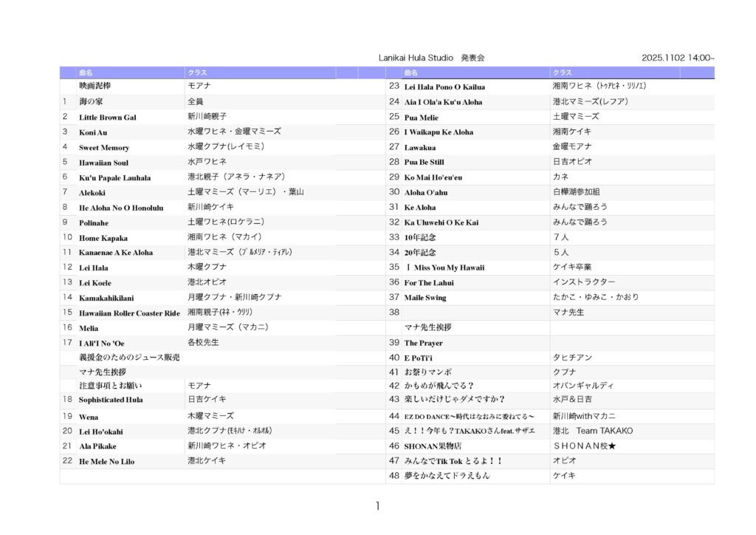Click the お祭りマンボ song title
The image size is (756, 535).
coord(427,372)
